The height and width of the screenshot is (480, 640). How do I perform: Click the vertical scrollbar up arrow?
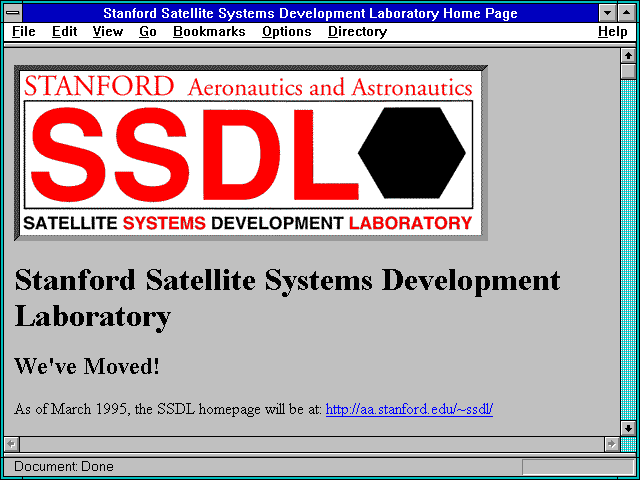[628, 56]
